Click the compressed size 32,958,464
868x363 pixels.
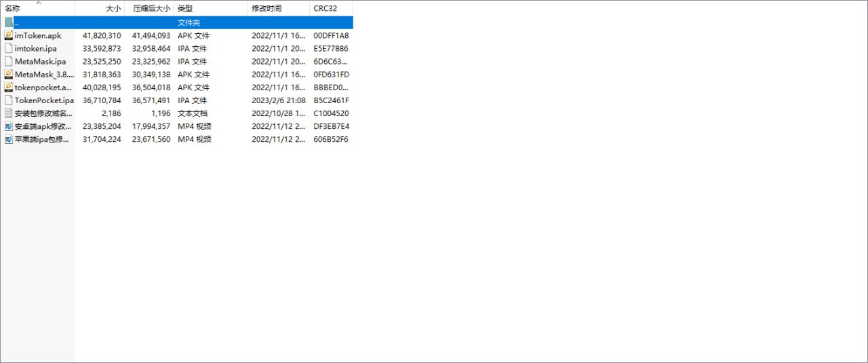(x=151, y=48)
